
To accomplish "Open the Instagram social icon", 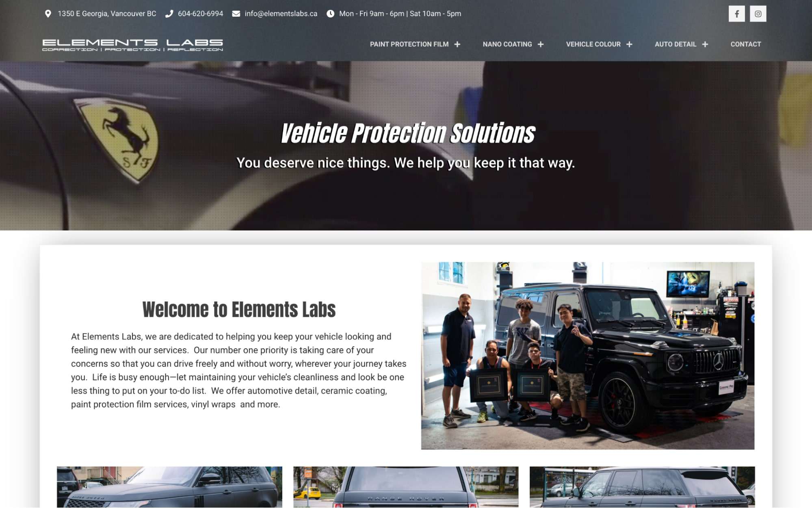I will (758, 14).
